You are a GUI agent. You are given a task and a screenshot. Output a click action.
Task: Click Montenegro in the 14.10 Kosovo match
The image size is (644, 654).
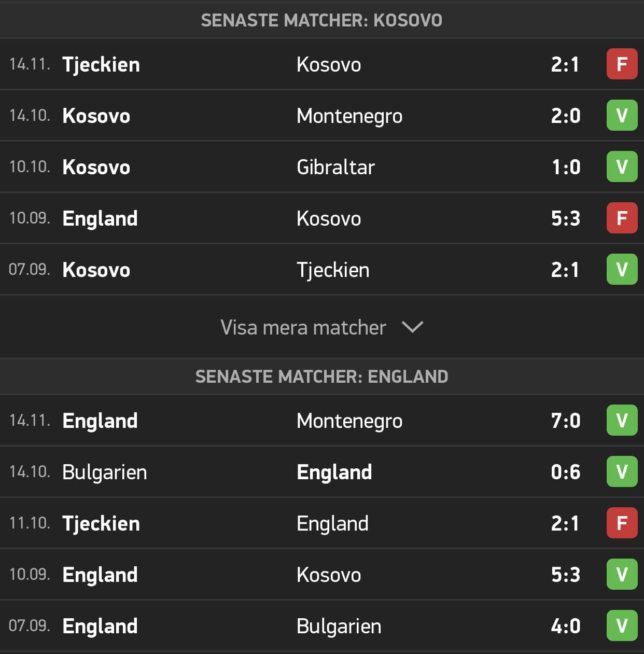[349, 116]
